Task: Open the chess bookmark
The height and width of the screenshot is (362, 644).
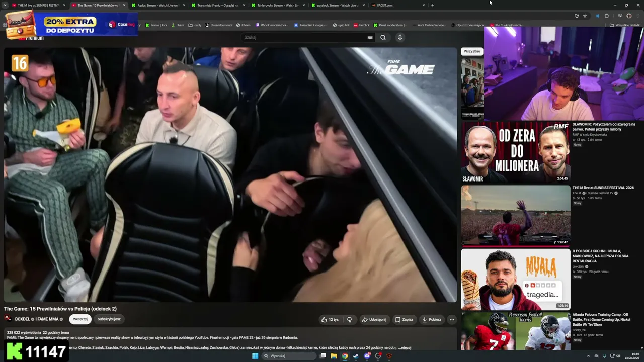Action: tap(178, 25)
